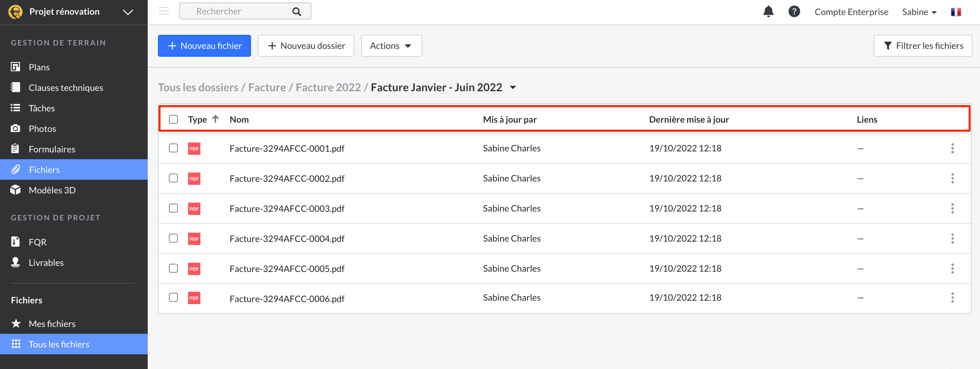The image size is (980, 369).
Task: Click the Tâches list icon
Action: tap(15, 108)
